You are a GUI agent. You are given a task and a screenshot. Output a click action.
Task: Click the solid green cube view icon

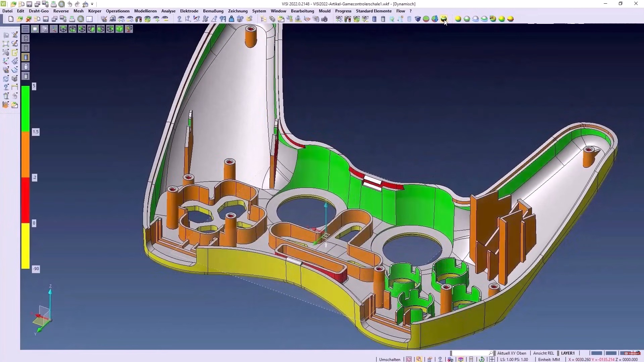pyautogui.click(x=119, y=29)
